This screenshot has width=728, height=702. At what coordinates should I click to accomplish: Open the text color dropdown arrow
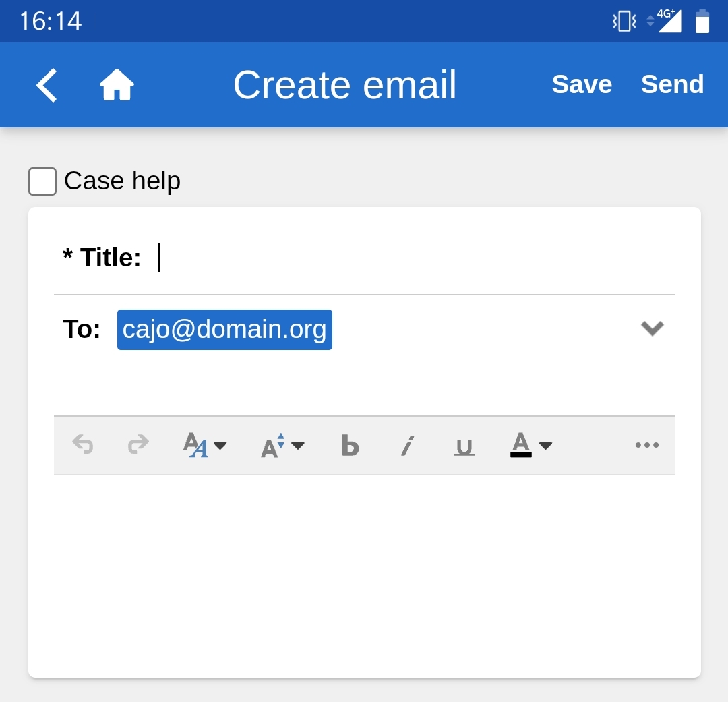coord(546,445)
